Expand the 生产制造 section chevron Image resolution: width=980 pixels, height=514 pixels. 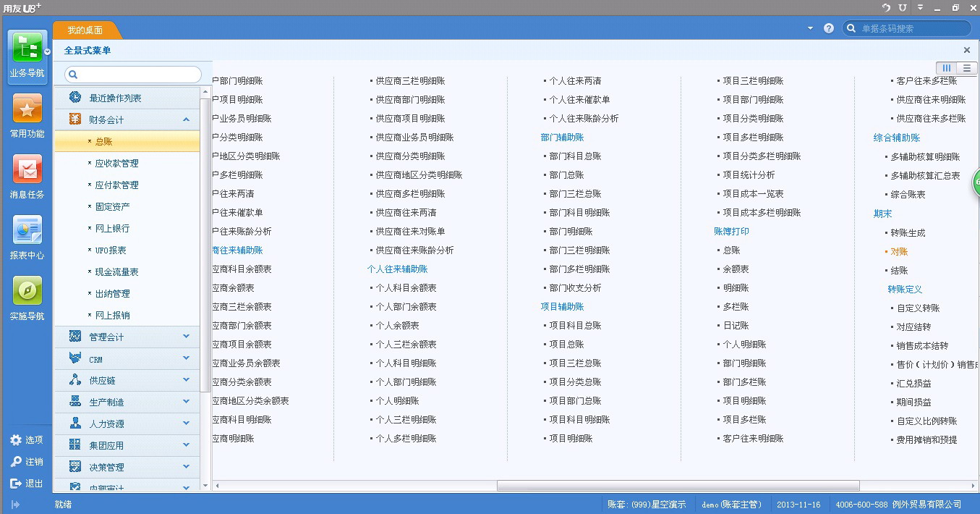pos(187,402)
